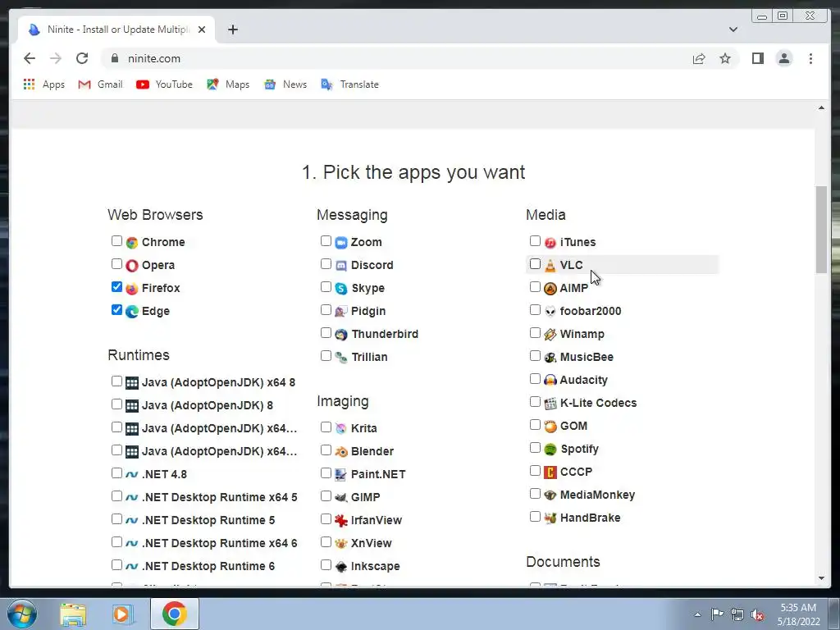Select the .NET 4.8 checkbox
The width and height of the screenshot is (840, 630).
[x=116, y=473]
